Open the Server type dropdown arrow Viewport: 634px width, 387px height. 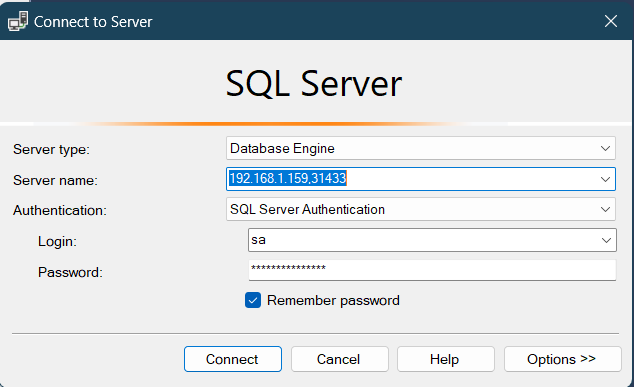(605, 148)
